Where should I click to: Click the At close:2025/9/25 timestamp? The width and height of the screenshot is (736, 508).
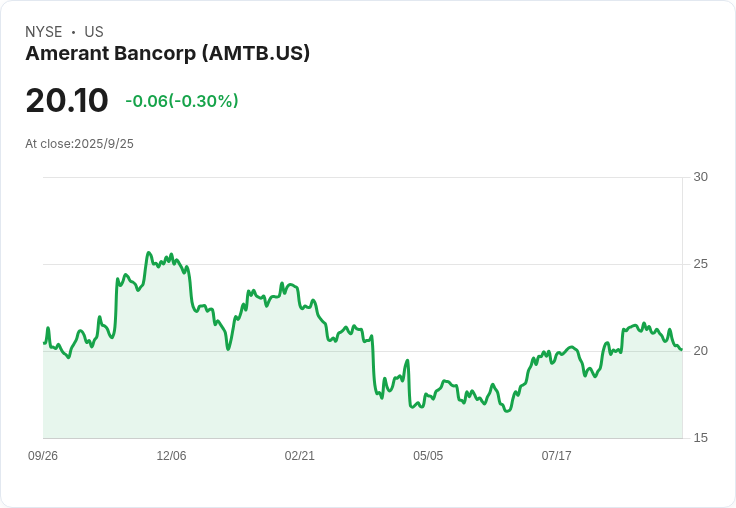[79, 144]
